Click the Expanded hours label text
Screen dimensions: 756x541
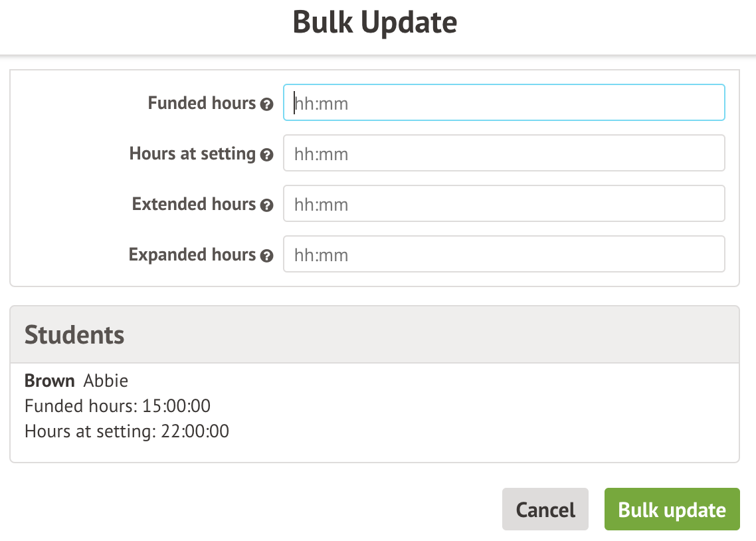pyautogui.click(x=192, y=255)
